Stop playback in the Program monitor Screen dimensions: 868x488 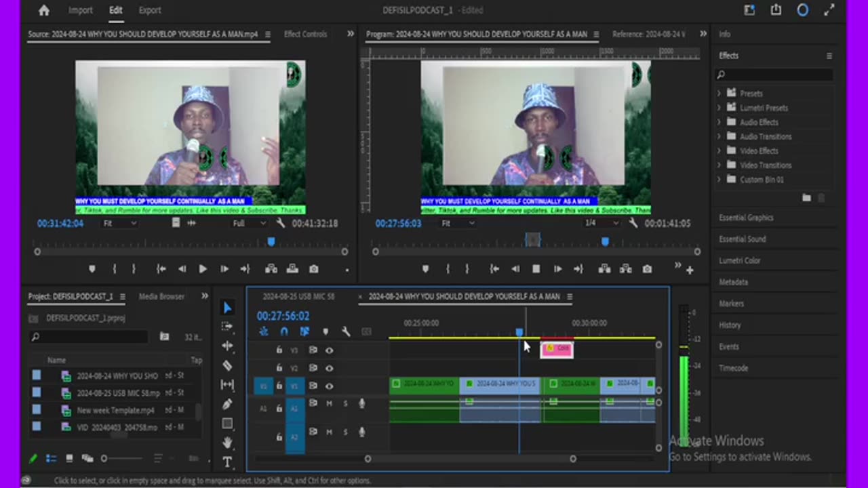(x=536, y=269)
